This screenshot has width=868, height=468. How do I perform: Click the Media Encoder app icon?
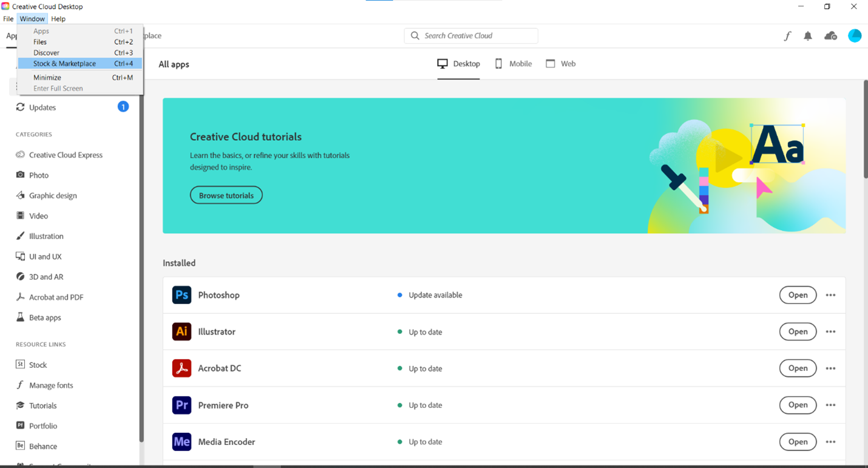(x=181, y=441)
